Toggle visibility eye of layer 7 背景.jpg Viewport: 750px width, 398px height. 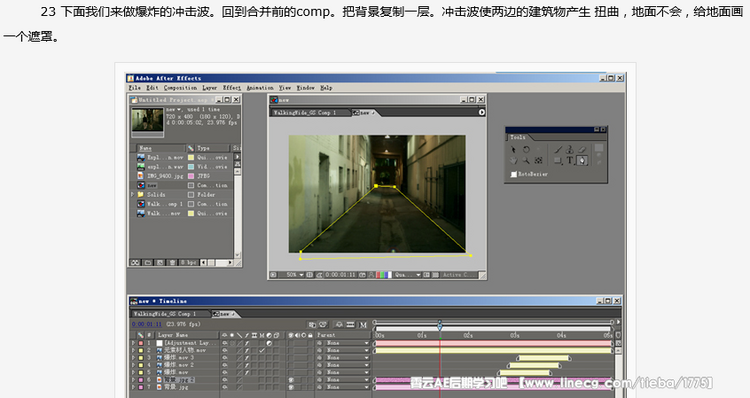coord(225,387)
